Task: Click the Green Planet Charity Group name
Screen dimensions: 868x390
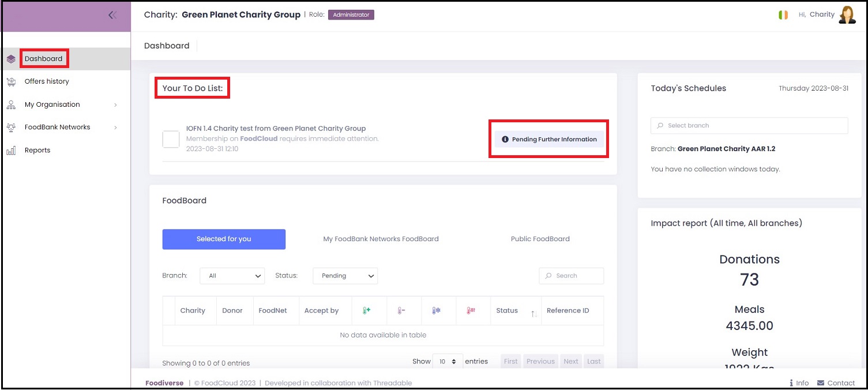Action: pyautogui.click(x=241, y=15)
